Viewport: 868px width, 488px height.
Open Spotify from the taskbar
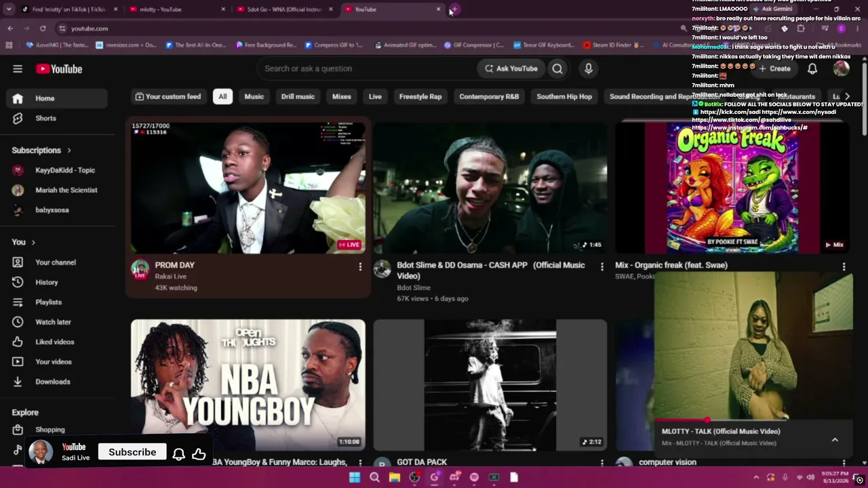pyautogui.click(x=474, y=477)
